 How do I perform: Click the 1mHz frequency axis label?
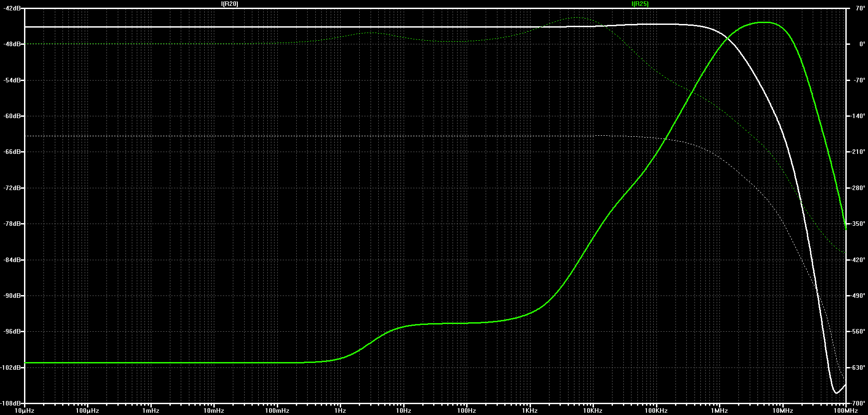[x=150, y=410]
